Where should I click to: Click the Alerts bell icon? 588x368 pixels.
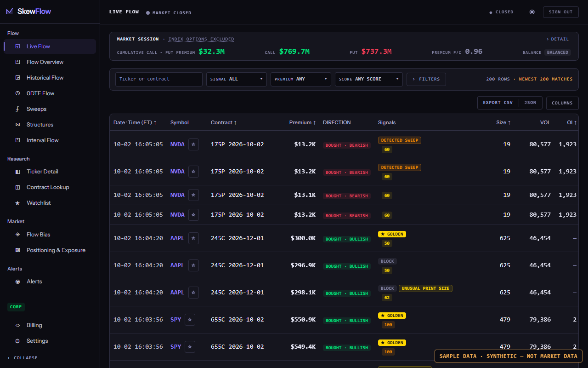[x=17, y=282]
